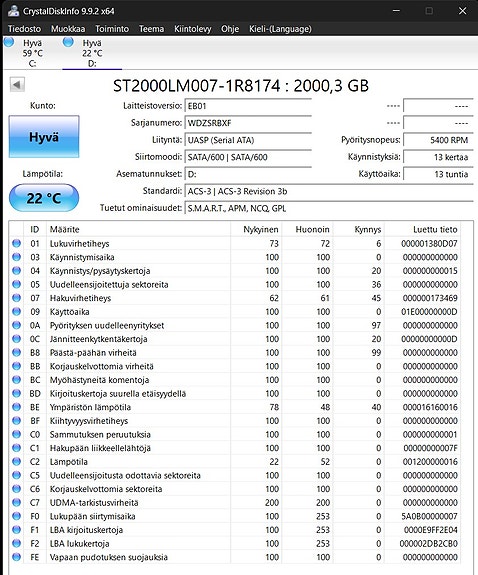This screenshot has height=575, width=478.
Task: Open the Kiintolevy menu
Action: 193,29
